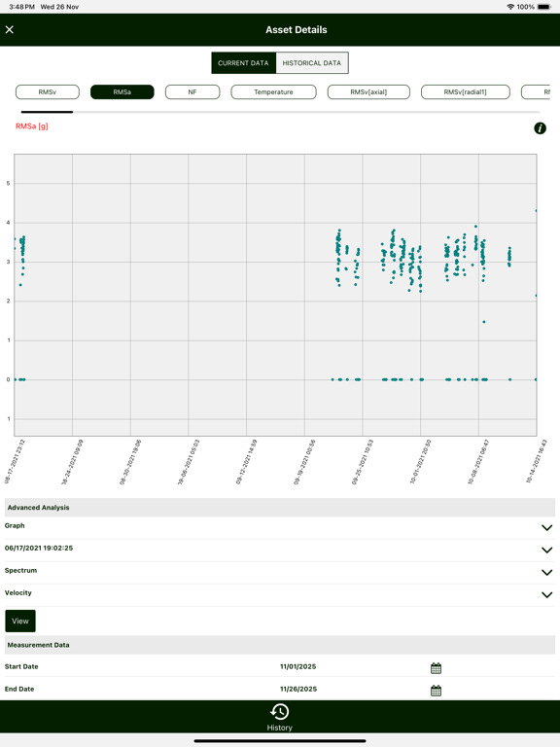Tap the 09-12-2021 14:59 axis label
Image resolution: width=560 pixels, height=747 pixels.
[x=246, y=462]
